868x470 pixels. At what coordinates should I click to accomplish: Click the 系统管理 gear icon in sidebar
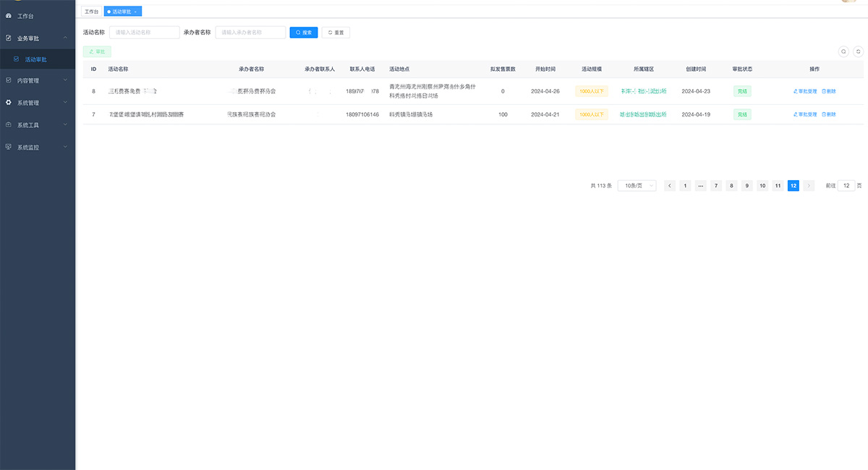coord(9,103)
